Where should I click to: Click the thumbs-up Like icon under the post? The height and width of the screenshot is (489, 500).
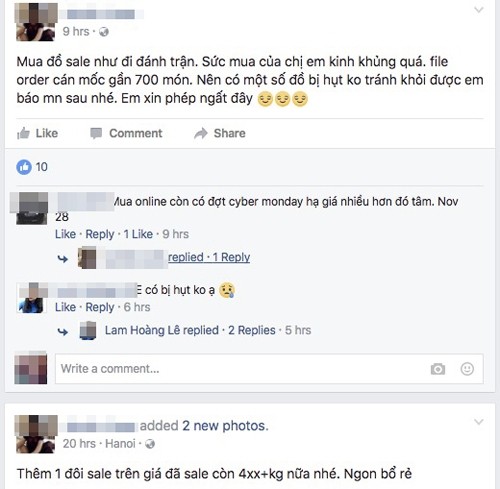(x=23, y=133)
